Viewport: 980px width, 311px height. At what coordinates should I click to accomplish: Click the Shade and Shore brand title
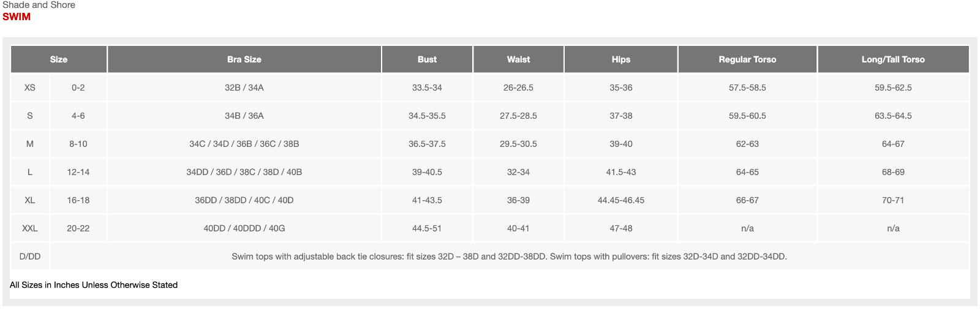point(39,5)
